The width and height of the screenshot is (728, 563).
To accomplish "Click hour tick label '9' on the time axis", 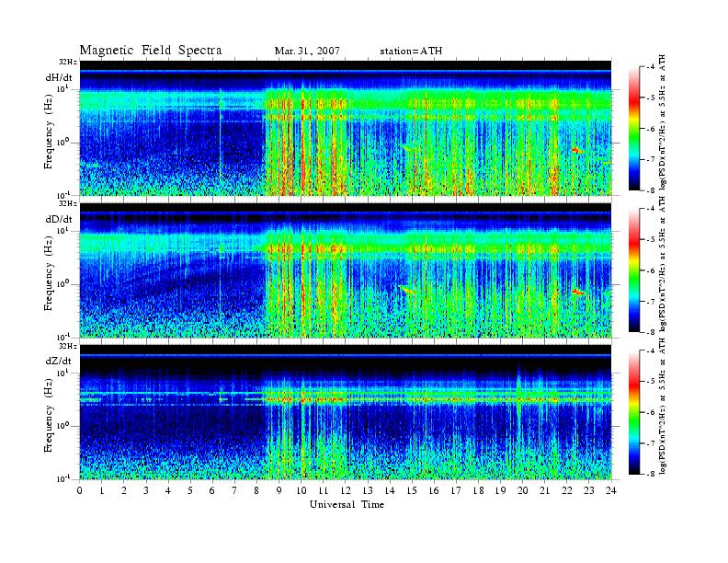I will coord(279,490).
